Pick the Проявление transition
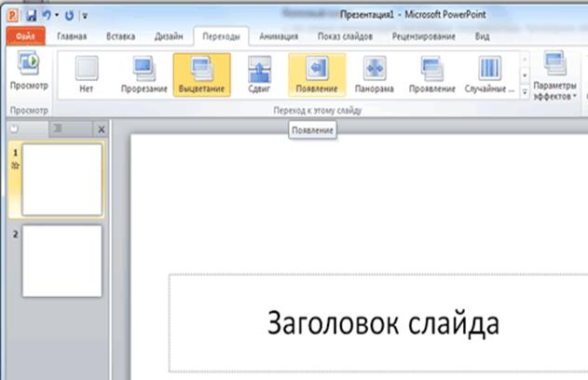The width and height of the screenshot is (588, 380). (x=431, y=75)
